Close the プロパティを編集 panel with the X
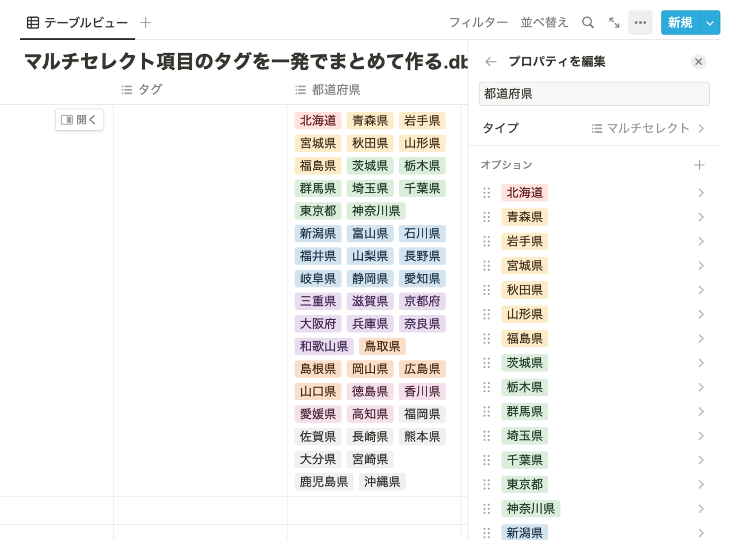Viewport: 756px width, 540px height. (x=698, y=61)
